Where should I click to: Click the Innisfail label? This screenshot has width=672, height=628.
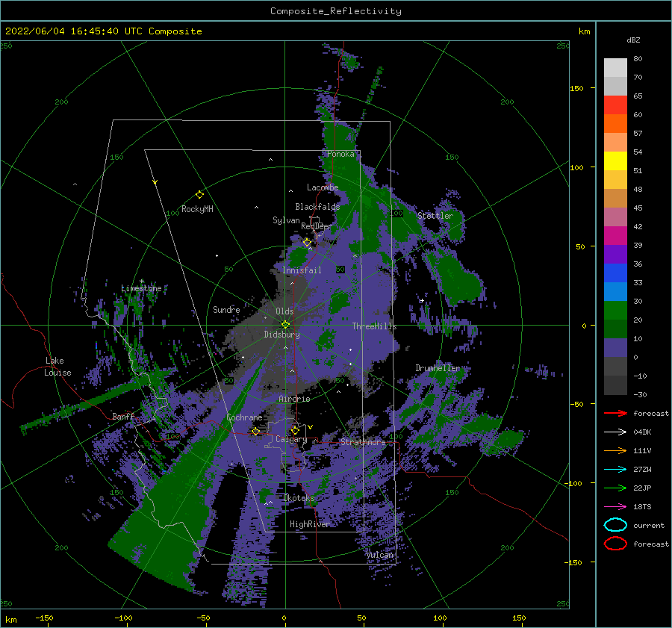302,270
